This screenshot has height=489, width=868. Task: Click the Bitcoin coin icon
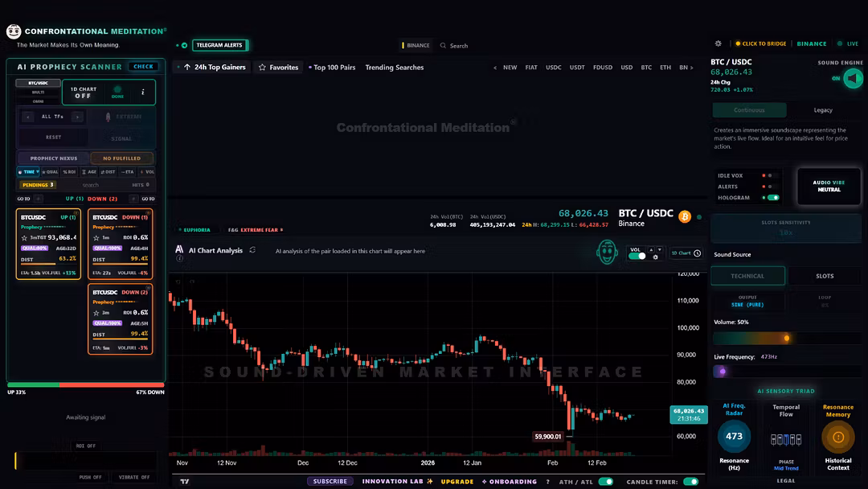pyautogui.click(x=685, y=217)
